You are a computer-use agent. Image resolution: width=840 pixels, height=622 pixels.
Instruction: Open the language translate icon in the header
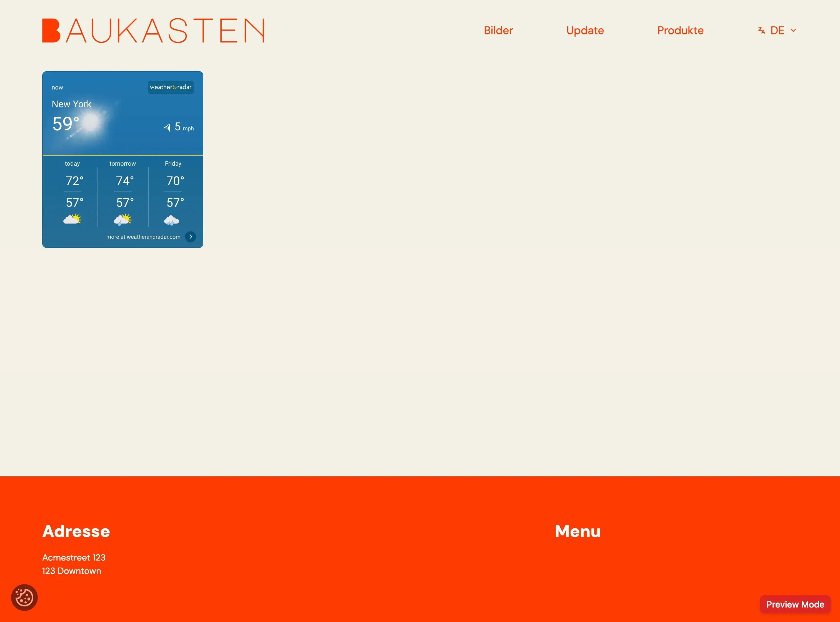click(761, 30)
